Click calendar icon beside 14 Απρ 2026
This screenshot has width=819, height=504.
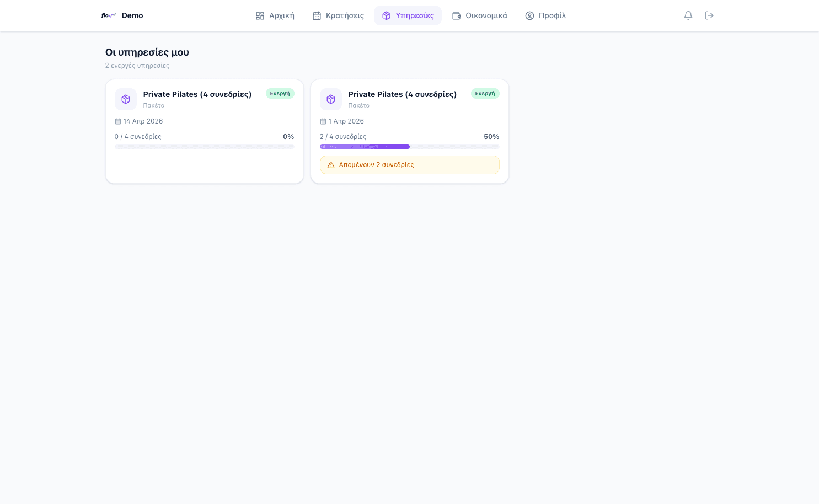point(117,121)
